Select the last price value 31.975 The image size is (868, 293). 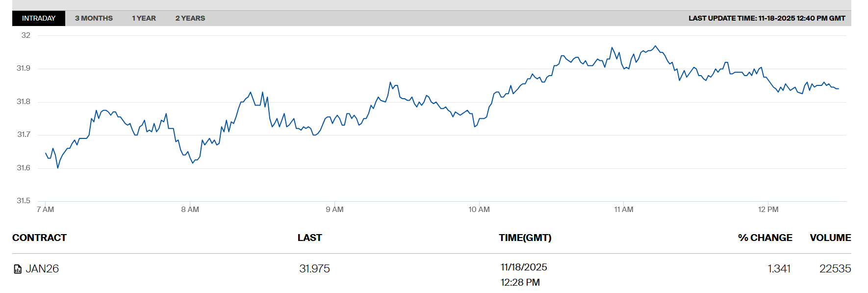tap(314, 269)
